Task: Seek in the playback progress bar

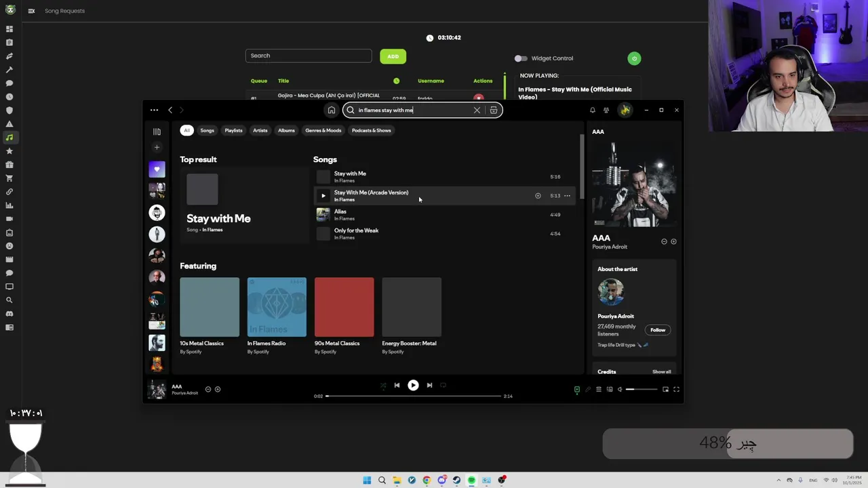Action: click(413, 396)
